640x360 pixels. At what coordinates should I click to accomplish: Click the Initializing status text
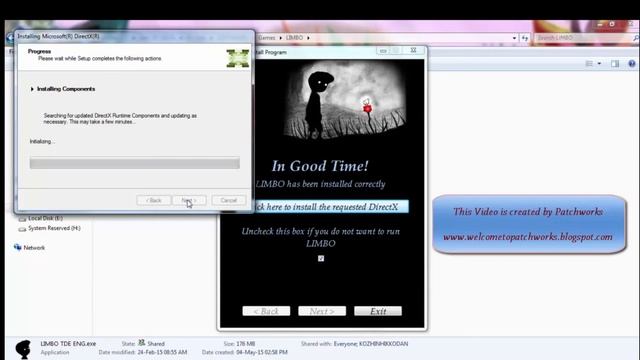pos(42,142)
